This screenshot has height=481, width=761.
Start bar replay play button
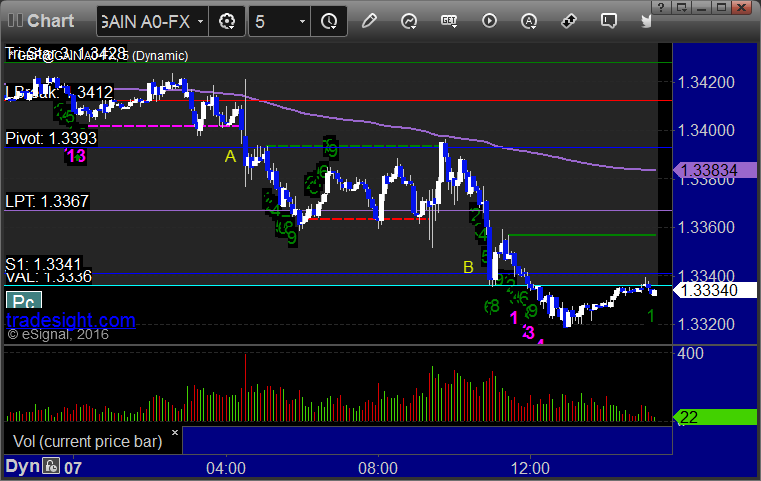489,21
